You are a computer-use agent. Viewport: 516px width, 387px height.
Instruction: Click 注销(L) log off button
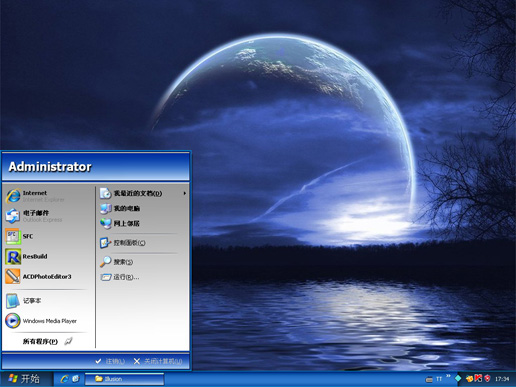tap(110, 361)
